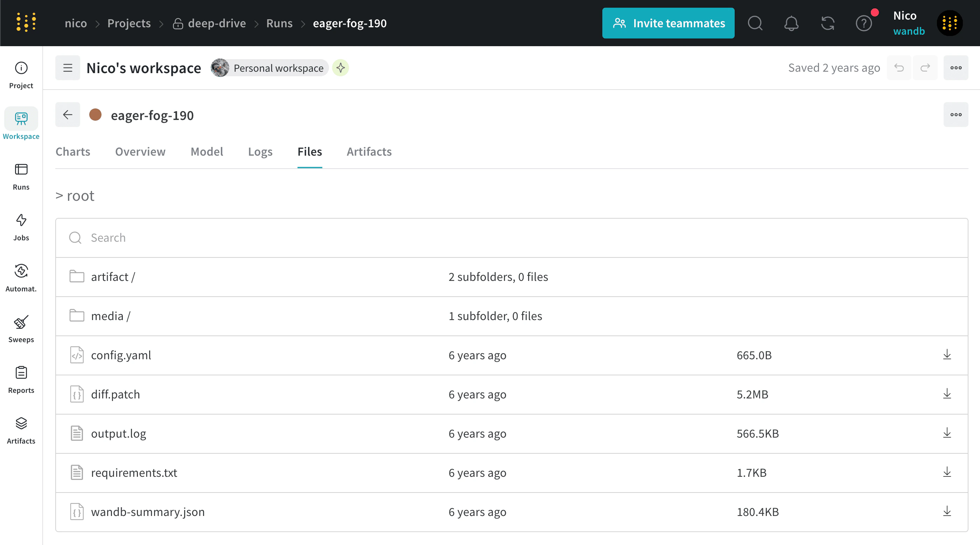This screenshot has height=545, width=980.
Task: Open the Artifacts sidebar icon
Action: (21, 431)
